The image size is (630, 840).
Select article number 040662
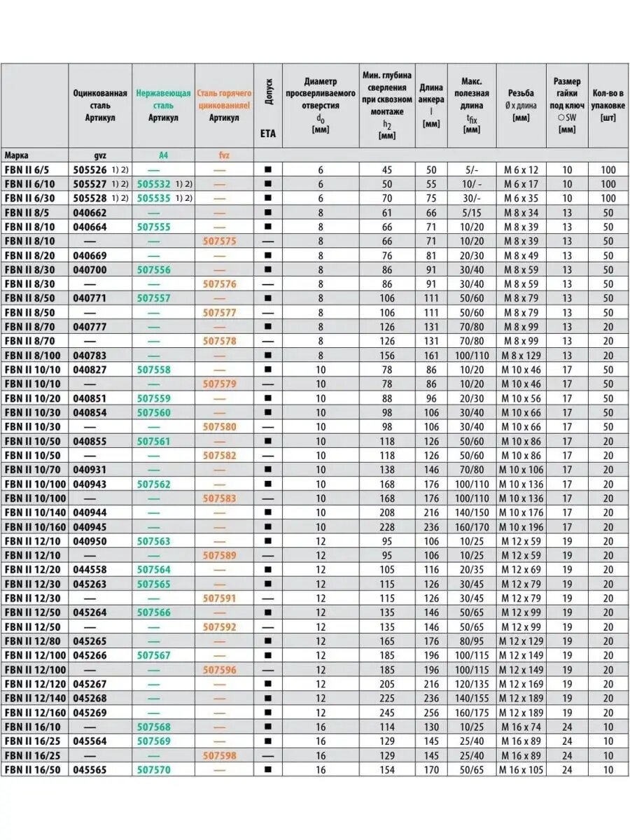point(90,212)
